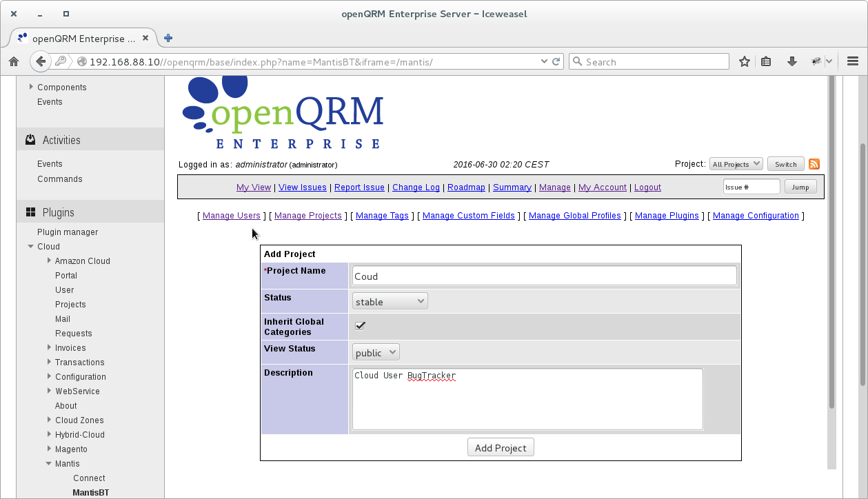Screen dimensions: 868x499
Task: Open the downloads arrow icon
Action: (x=792, y=61)
